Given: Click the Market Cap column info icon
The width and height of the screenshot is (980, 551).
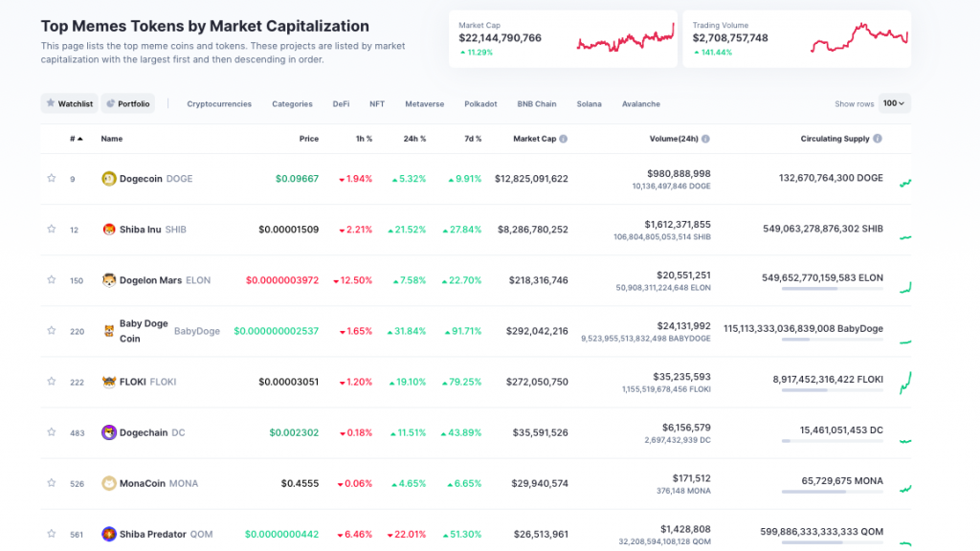Looking at the screenshot, I should 563,139.
